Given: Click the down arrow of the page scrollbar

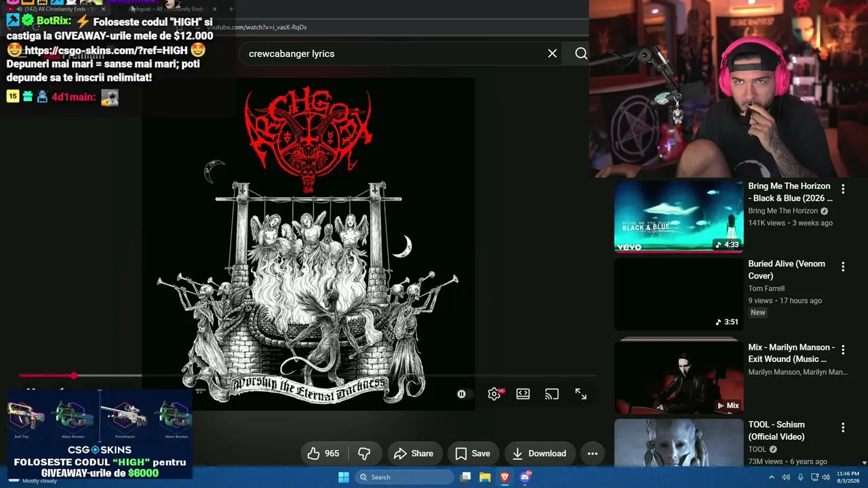Looking at the screenshot, I should [x=864, y=463].
